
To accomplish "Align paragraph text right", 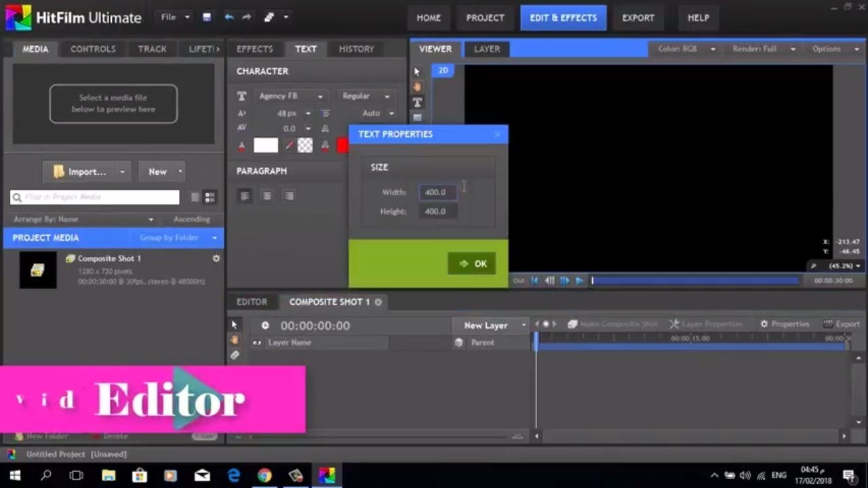I will (290, 196).
